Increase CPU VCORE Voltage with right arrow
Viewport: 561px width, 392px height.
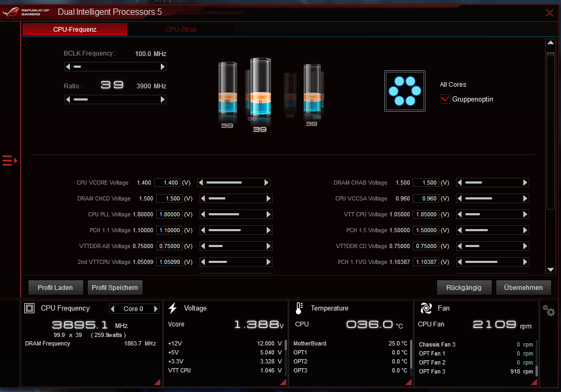266,183
